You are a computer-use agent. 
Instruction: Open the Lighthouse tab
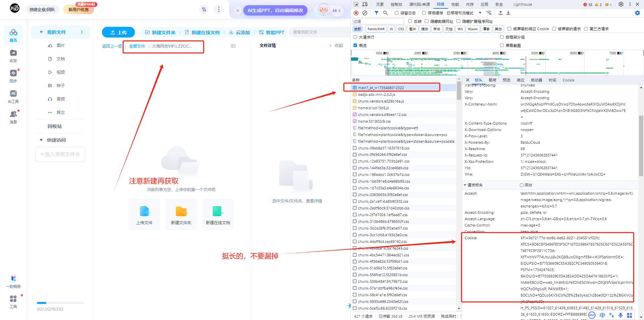point(523,4)
